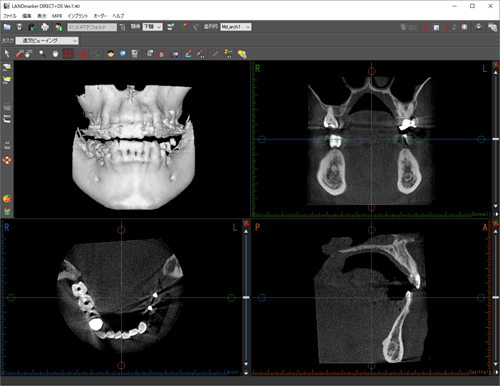Click the Axial view slice slider handle
The width and height of the screenshot is (500, 386).
tap(246, 297)
